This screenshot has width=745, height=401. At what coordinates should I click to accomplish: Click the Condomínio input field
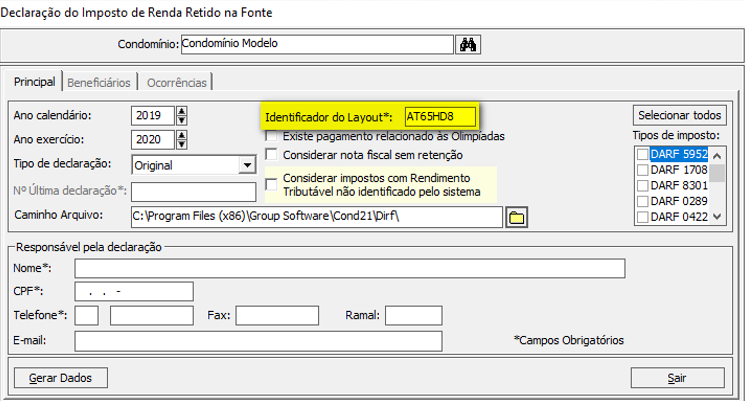click(317, 44)
